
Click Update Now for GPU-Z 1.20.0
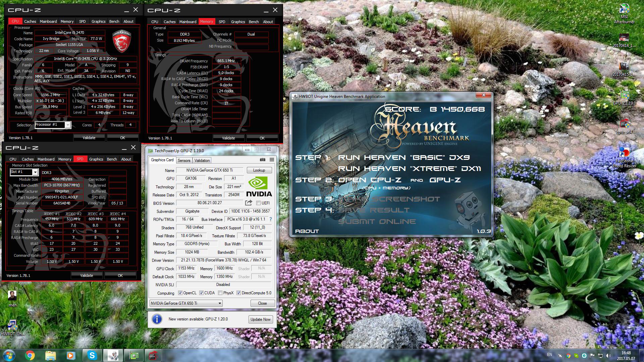click(260, 319)
